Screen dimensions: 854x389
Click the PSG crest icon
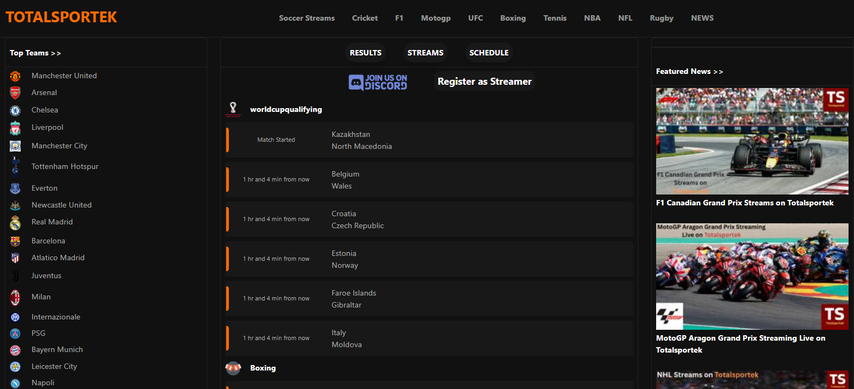[x=15, y=333]
